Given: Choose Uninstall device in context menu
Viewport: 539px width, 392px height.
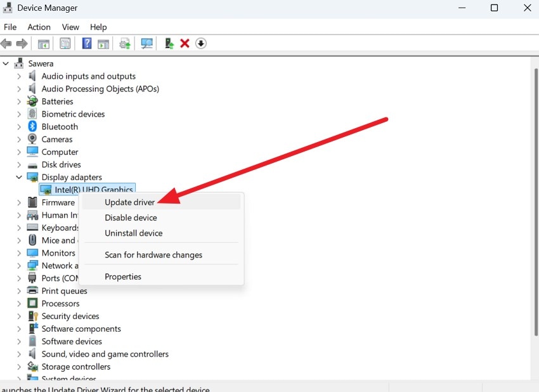Looking at the screenshot, I should pos(161,233).
